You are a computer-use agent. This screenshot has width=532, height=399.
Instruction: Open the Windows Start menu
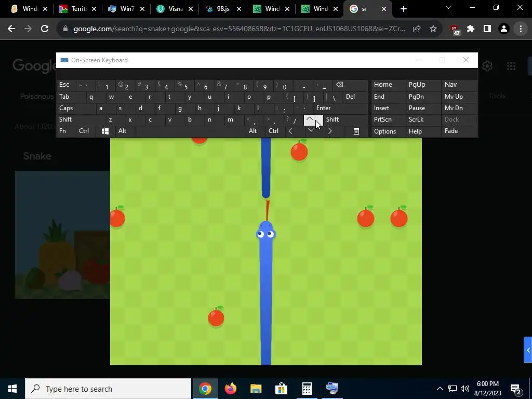[12, 389]
